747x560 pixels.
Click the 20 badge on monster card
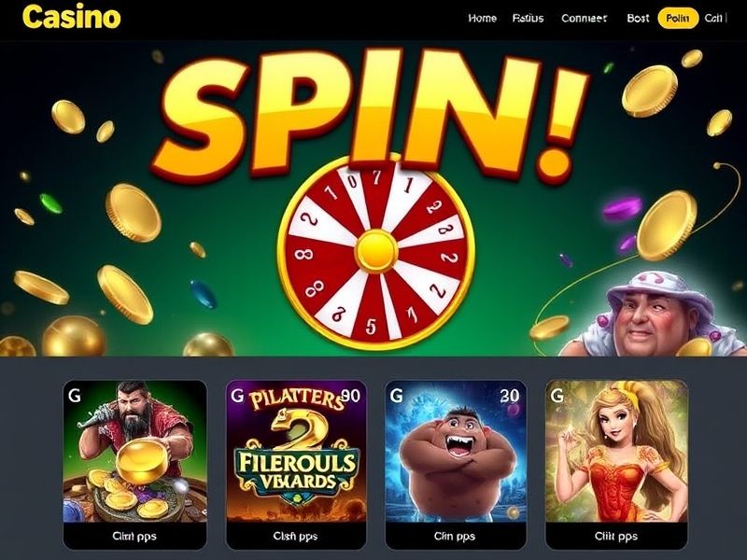pyautogui.click(x=509, y=396)
